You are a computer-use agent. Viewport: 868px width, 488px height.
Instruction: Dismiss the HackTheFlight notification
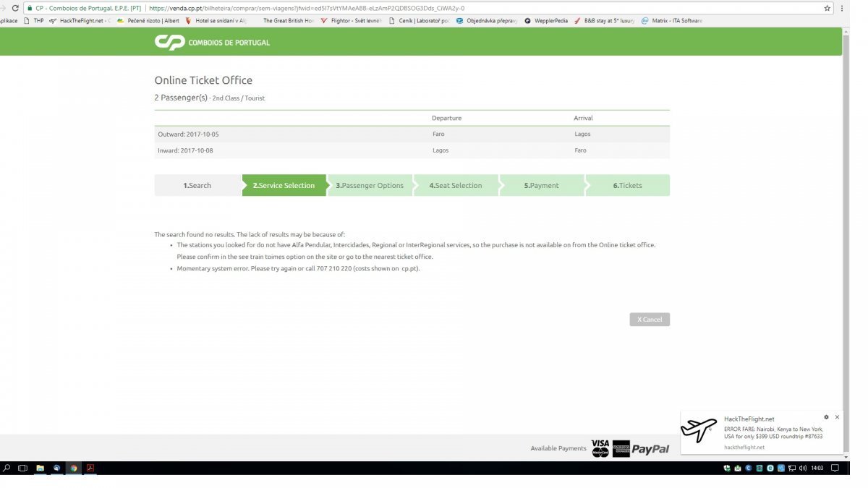tap(837, 417)
